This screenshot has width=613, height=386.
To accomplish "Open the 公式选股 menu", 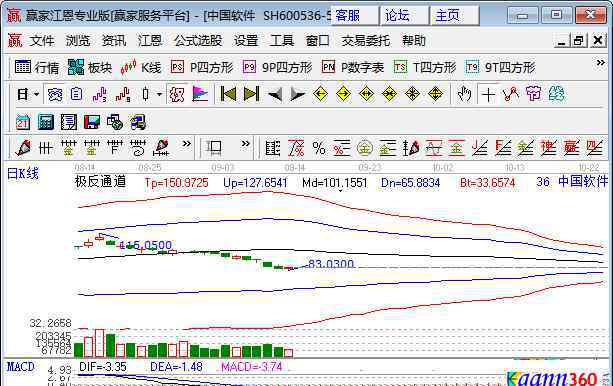I will [x=198, y=41].
